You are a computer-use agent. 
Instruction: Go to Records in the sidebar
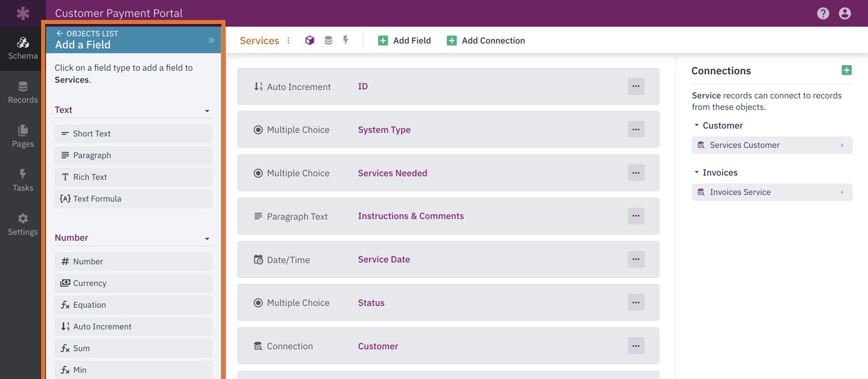point(23,92)
